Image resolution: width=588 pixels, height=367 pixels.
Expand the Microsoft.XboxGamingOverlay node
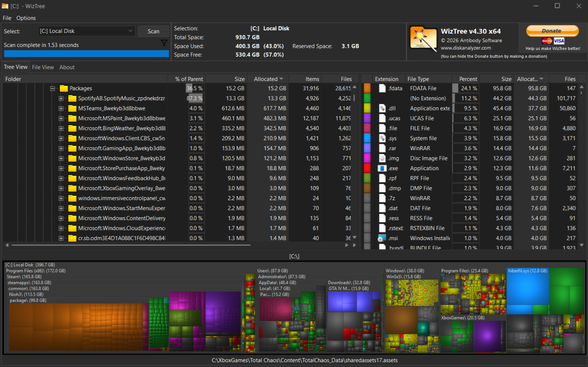click(x=61, y=188)
